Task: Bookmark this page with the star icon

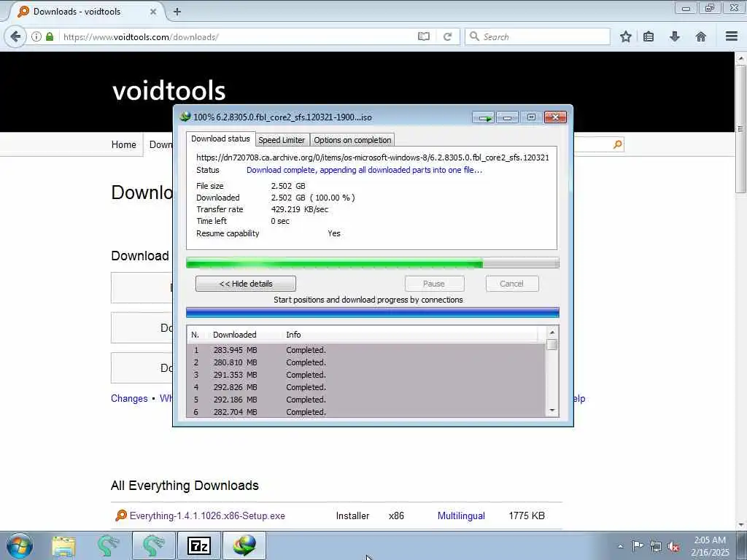Action: click(625, 36)
